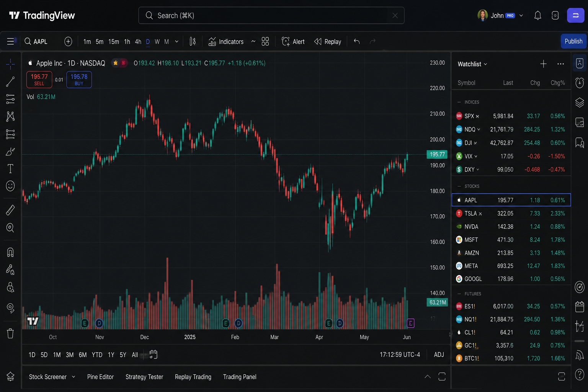This screenshot has height=392, width=588.
Task: Toggle hide all drawings eye icon
Action: click(10, 308)
